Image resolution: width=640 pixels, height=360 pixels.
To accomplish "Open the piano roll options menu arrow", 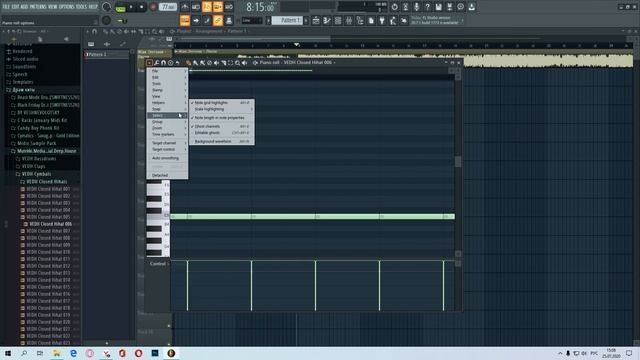I will click(x=149, y=62).
